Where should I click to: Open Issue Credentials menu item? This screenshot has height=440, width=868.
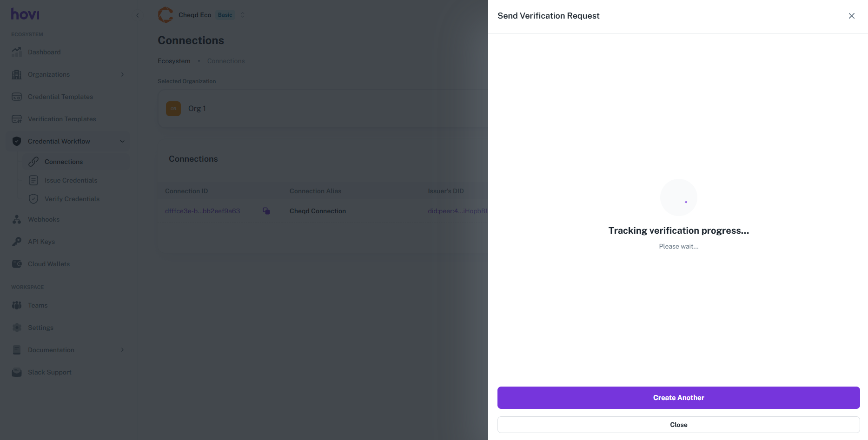[x=71, y=180]
